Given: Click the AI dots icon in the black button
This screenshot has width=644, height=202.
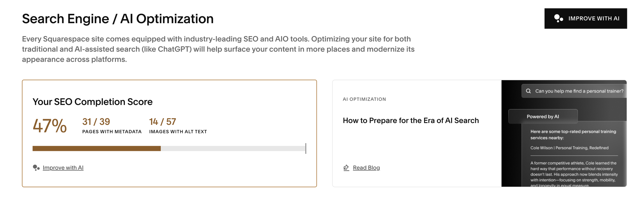Looking at the screenshot, I should [558, 18].
